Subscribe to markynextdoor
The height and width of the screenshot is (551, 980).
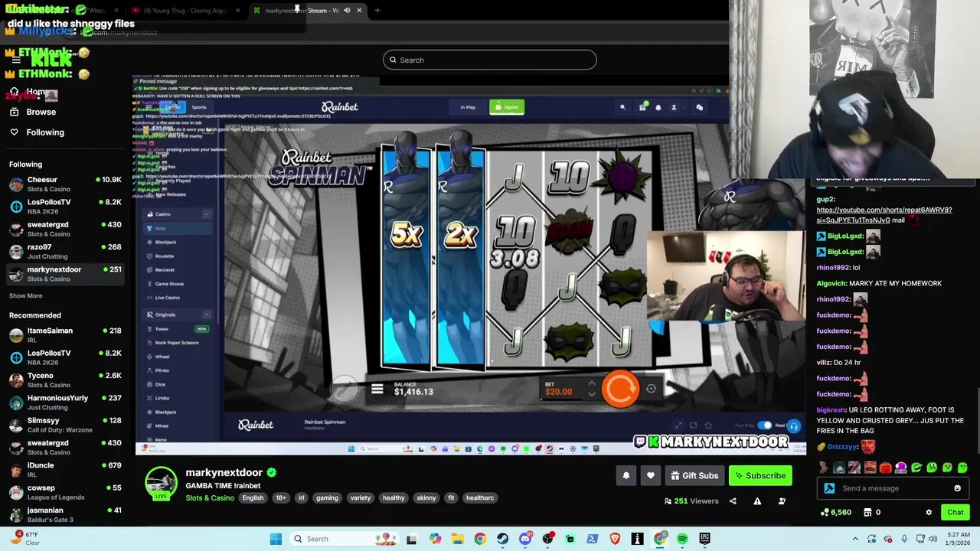(x=760, y=476)
